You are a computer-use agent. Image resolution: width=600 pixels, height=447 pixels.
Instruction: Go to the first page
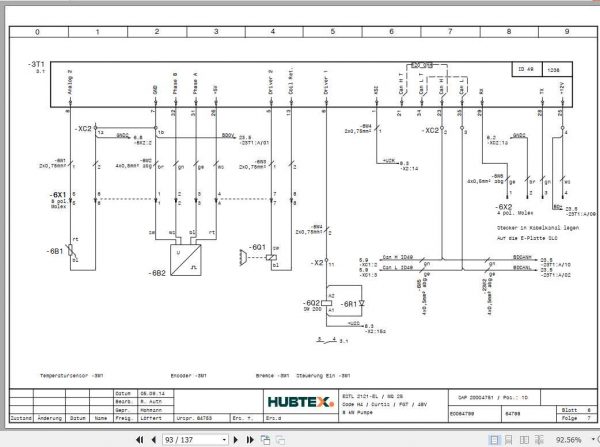[140, 440]
